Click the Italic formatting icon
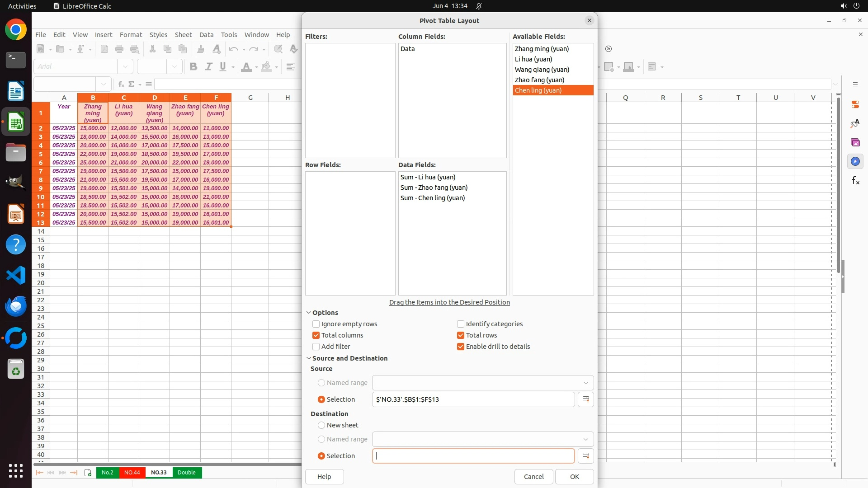Screen dimensions: 868x488 click(x=208, y=67)
